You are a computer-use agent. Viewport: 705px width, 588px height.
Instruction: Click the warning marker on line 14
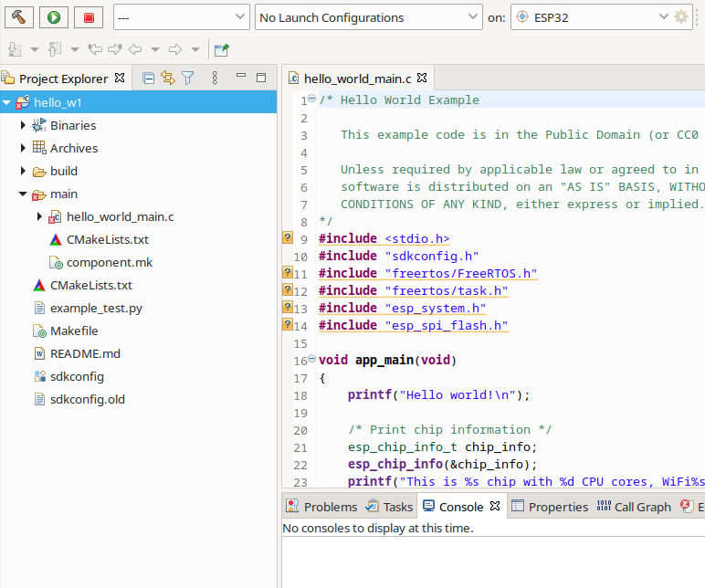288,324
